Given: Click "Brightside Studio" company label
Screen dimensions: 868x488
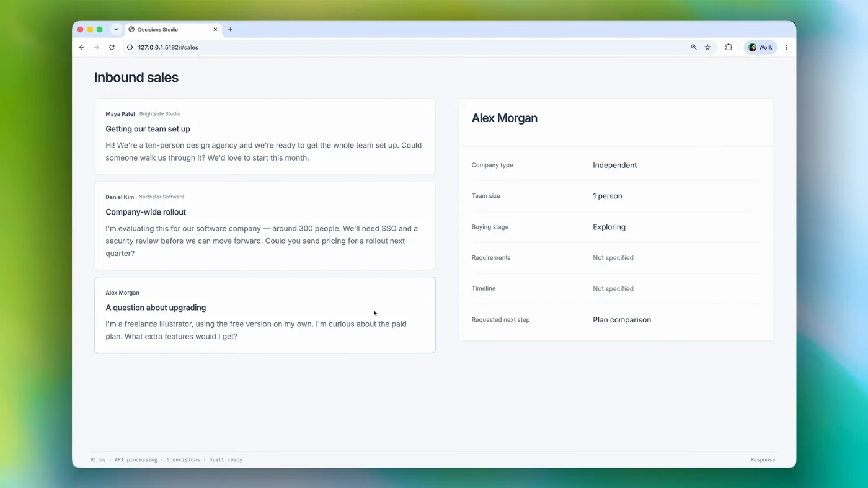Looking at the screenshot, I should coord(160,114).
